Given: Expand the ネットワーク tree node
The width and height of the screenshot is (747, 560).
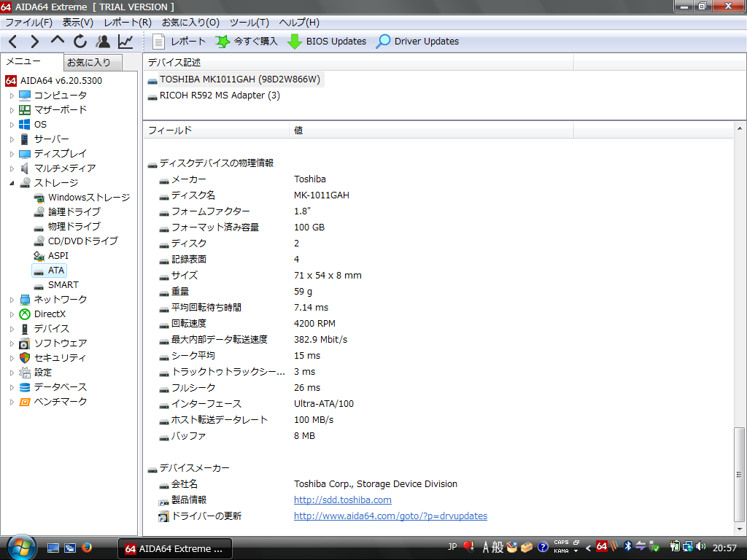Looking at the screenshot, I should coord(12,300).
